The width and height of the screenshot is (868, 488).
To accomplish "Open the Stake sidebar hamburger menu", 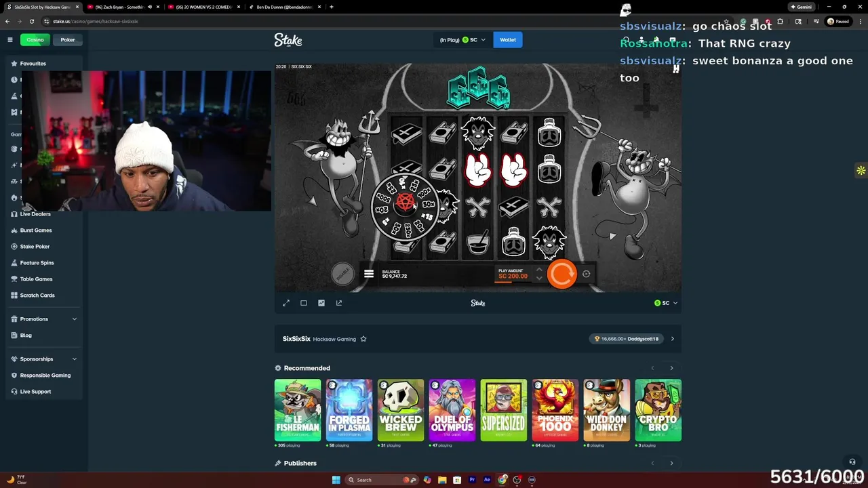I will tap(10, 40).
